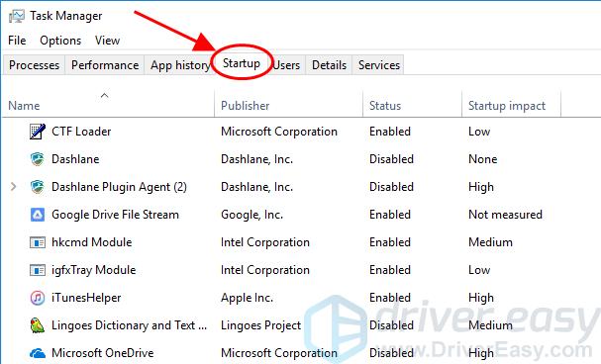Select the CTF Loader row name
The width and height of the screenshot is (601, 364).
click(x=81, y=132)
